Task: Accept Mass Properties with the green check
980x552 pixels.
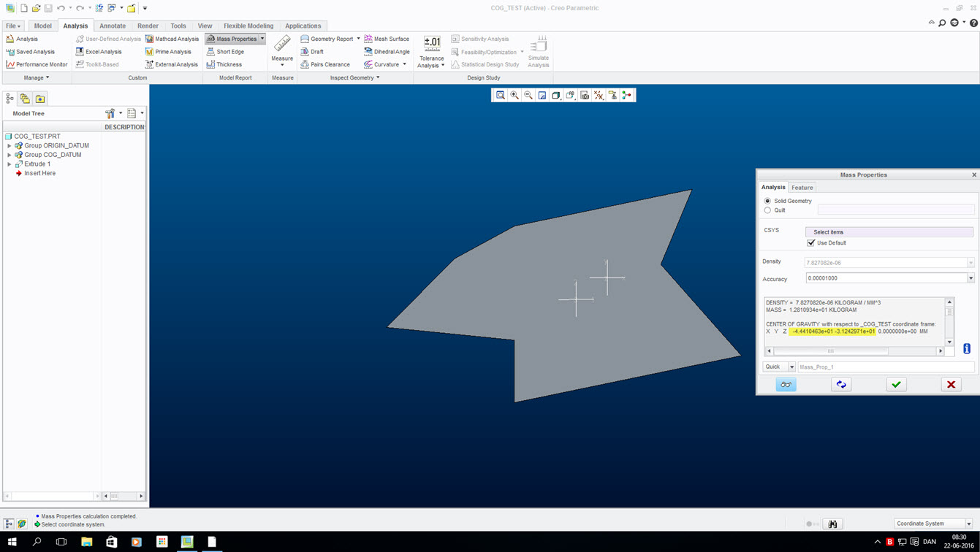Action: point(897,385)
